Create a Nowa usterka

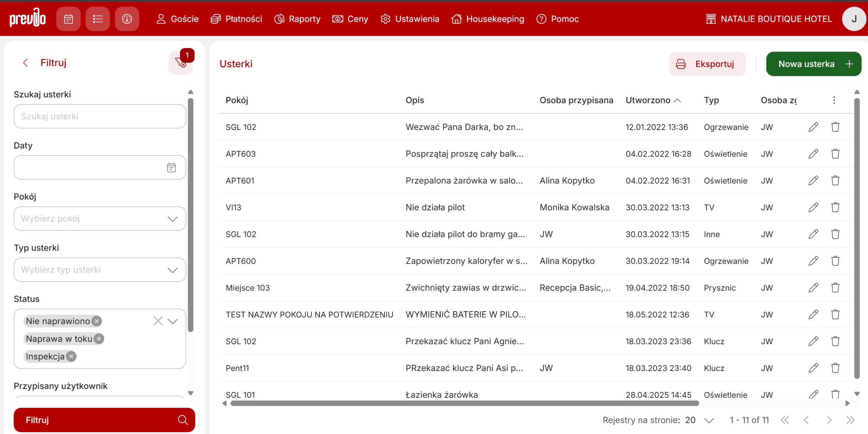tap(813, 64)
